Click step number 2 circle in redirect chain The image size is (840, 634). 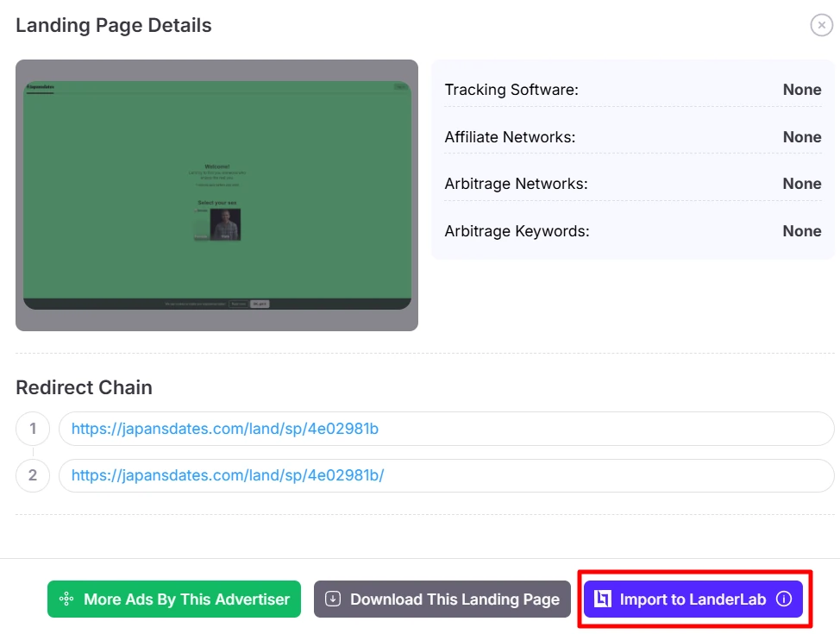coord(33,475)
